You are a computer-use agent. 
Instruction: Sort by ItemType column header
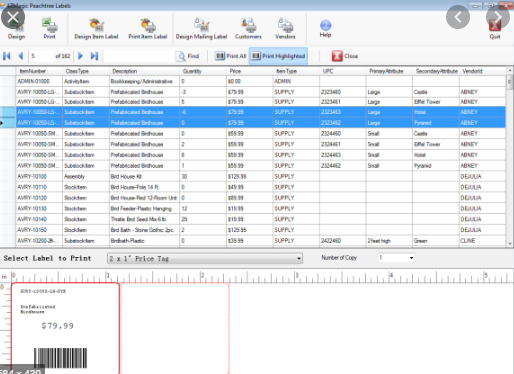tap(296, 71)
